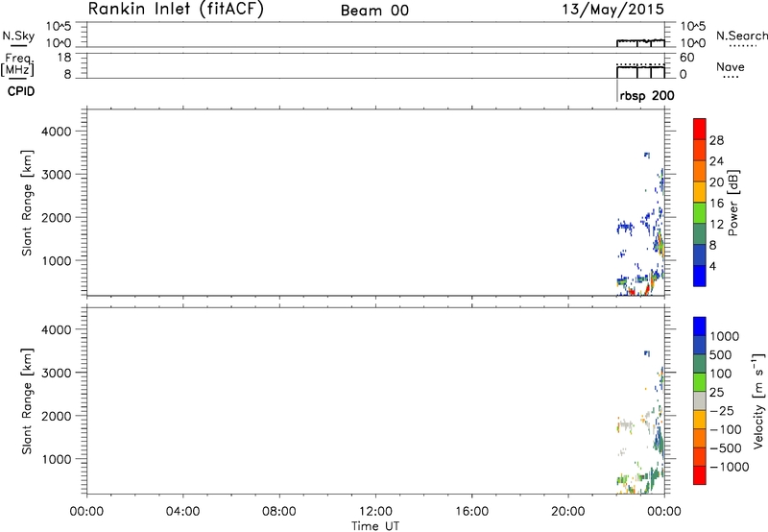Click the Rankin Inlet (fitACF) title
This screenshot has height=532, width=768.
coord(176,9)
